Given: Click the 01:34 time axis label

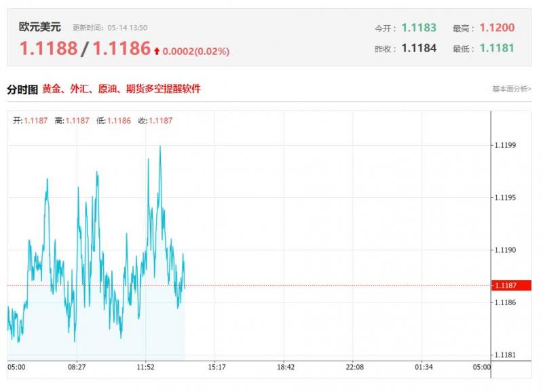Looking at the screenshot, I should click(x=424, y=367).
